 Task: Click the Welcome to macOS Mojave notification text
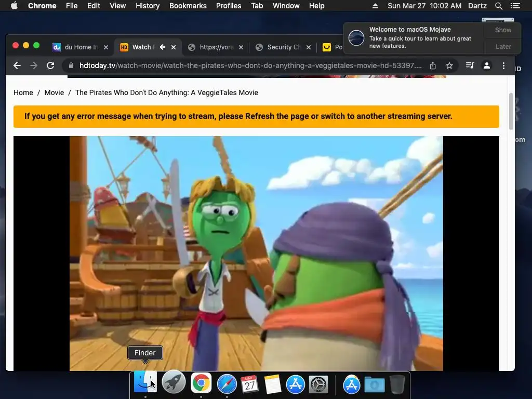click(x=410, y=30)
